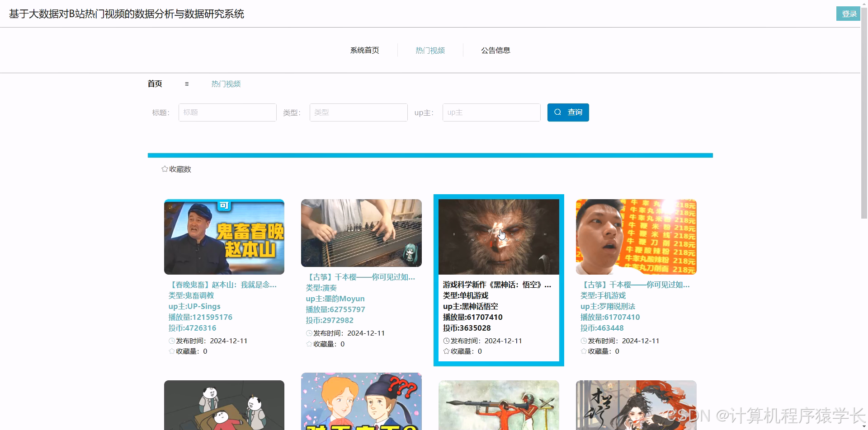Click the star icon on 罗翔说刑法's card 收藏量
The height and width of the screenshot is (430, 868).
point(583,351)
